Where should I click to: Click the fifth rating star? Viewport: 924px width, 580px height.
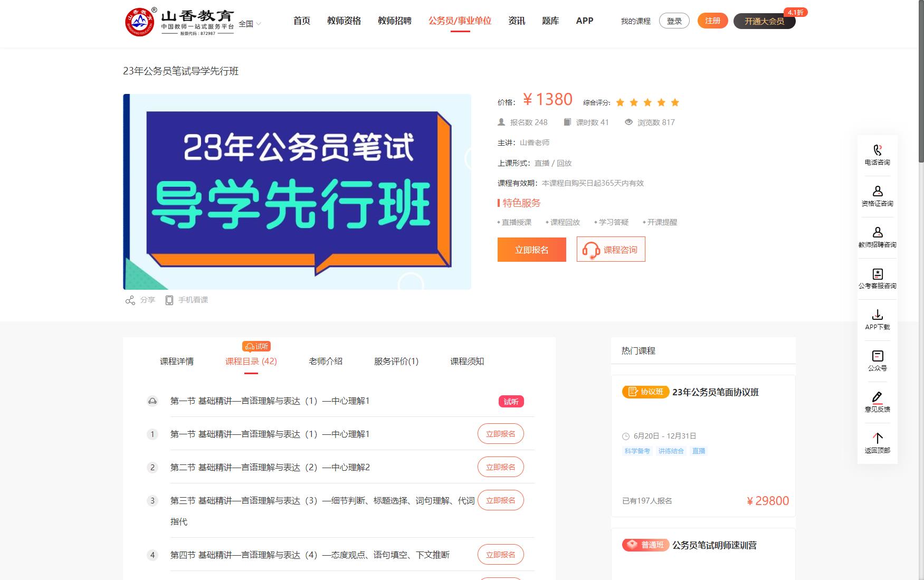pos(675,102)
